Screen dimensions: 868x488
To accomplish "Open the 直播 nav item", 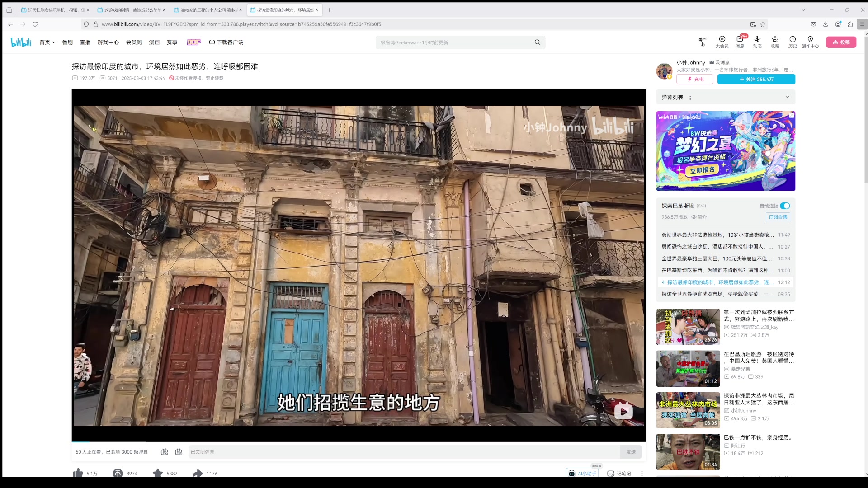I will (85, 42).
